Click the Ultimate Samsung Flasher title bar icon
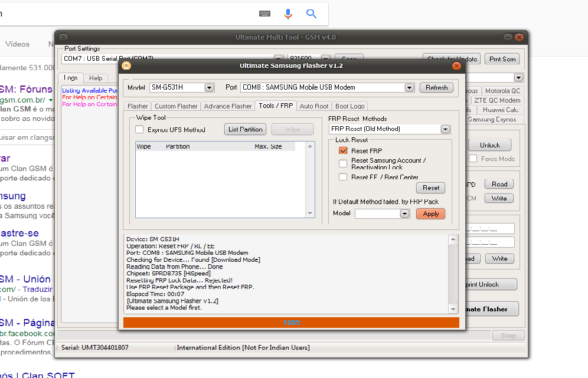Image resolution: width=588 pixels, height=378 pixels. pos(126,66)
